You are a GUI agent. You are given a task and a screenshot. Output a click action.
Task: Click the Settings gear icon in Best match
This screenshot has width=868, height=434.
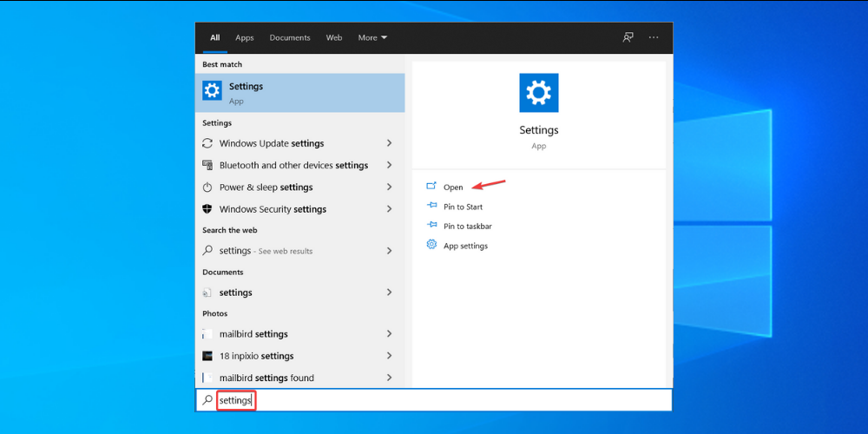[x=212, y=91]
